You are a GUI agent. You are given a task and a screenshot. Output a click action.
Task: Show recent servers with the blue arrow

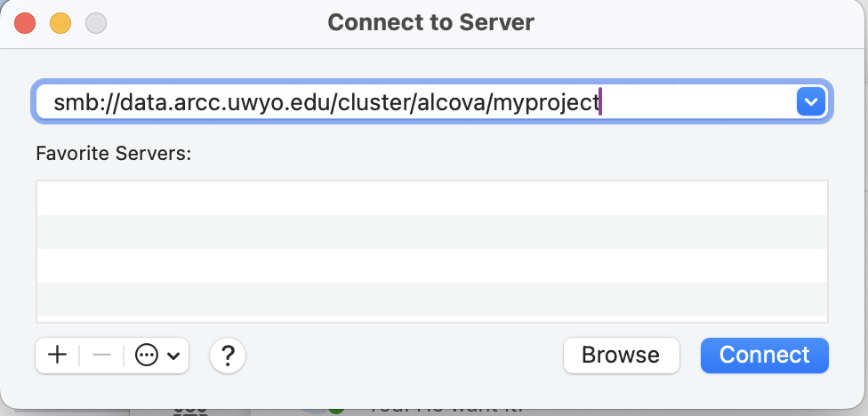coord(809,102)
